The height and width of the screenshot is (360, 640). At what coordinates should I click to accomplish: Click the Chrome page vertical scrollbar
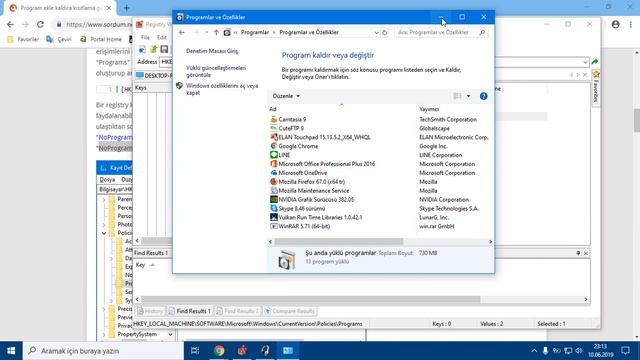636,120
